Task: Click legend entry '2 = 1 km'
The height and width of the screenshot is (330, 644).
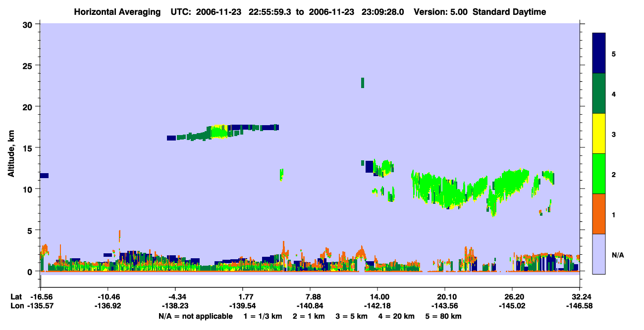Action: tap(309, 316)
